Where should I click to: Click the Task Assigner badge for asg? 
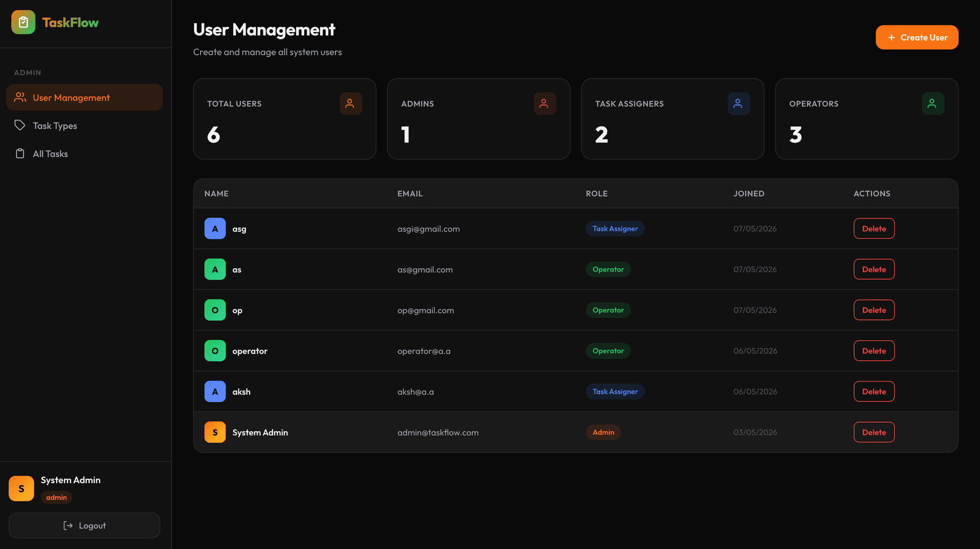(615, 229)
